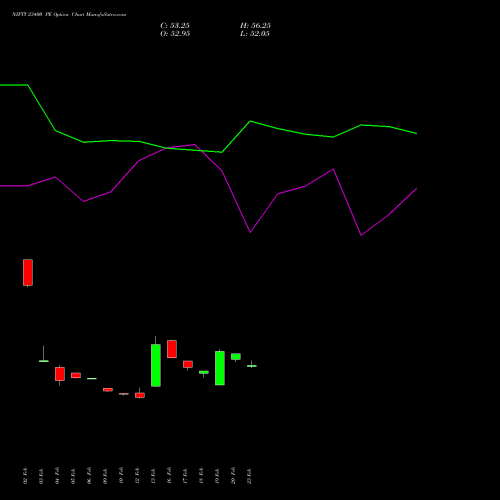The image size is (500, 500).
Task: Click the 05 Feb date label
Action: coord(73,476)
